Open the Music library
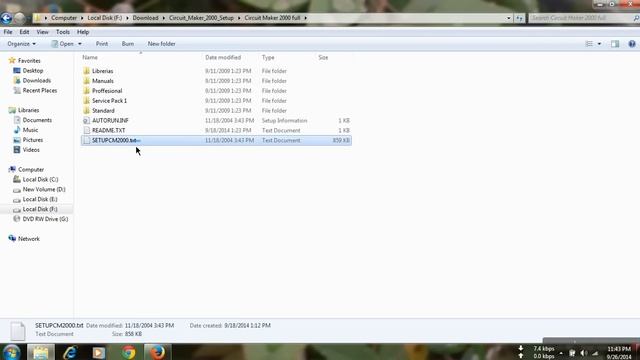This screenshot has width=640, height=360. [x=30, y=130]
